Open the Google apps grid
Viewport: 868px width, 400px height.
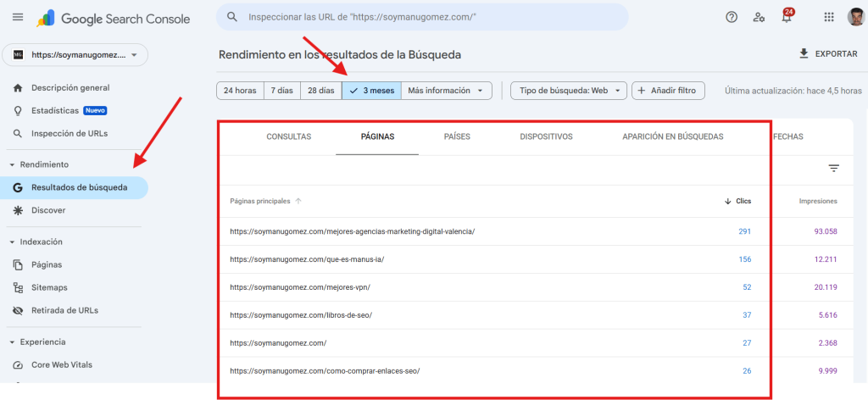coord(829,17)
